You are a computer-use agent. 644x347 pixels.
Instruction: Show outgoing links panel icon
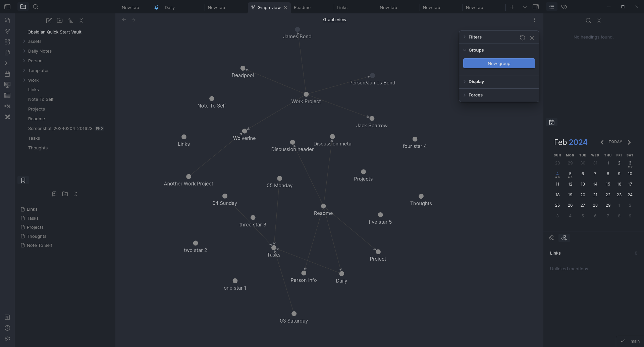click(564, 237)
